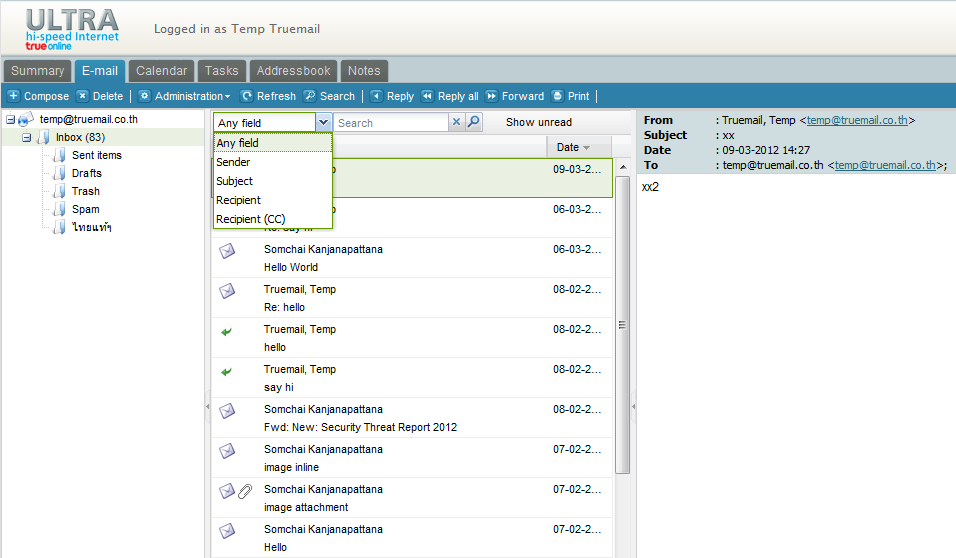Click the Compose plus icon

pos(13,96)
